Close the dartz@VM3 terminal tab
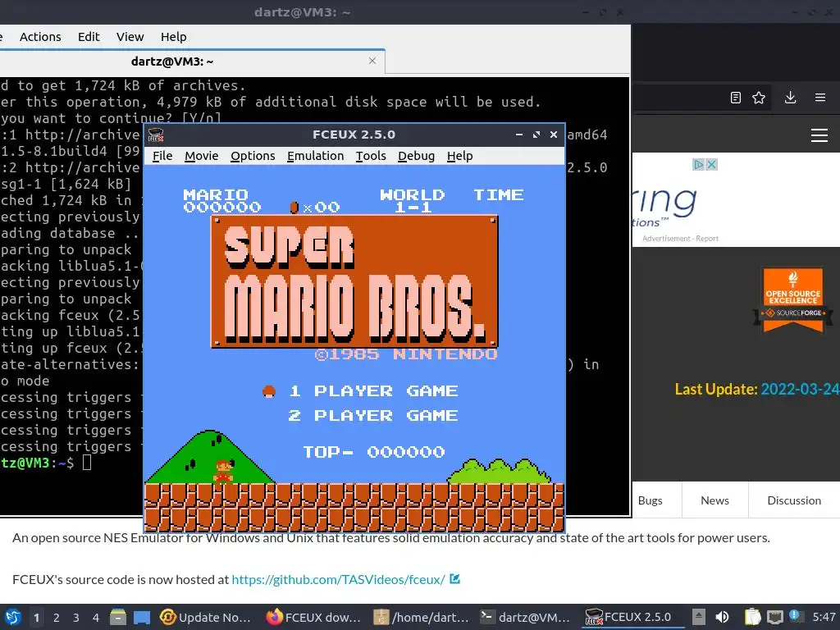The width and height of the screenshot is (840, 630). pyautogui.click(x=372, y=61)
